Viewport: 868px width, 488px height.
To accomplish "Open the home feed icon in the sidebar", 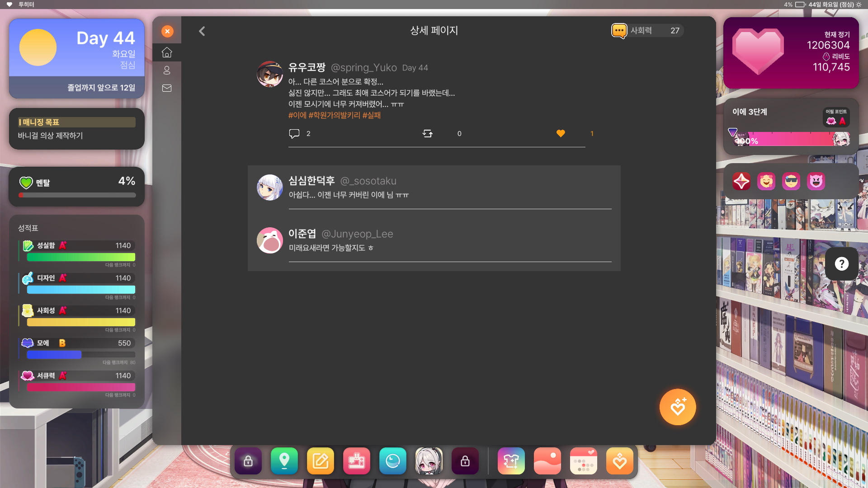I will click(167, 52).
